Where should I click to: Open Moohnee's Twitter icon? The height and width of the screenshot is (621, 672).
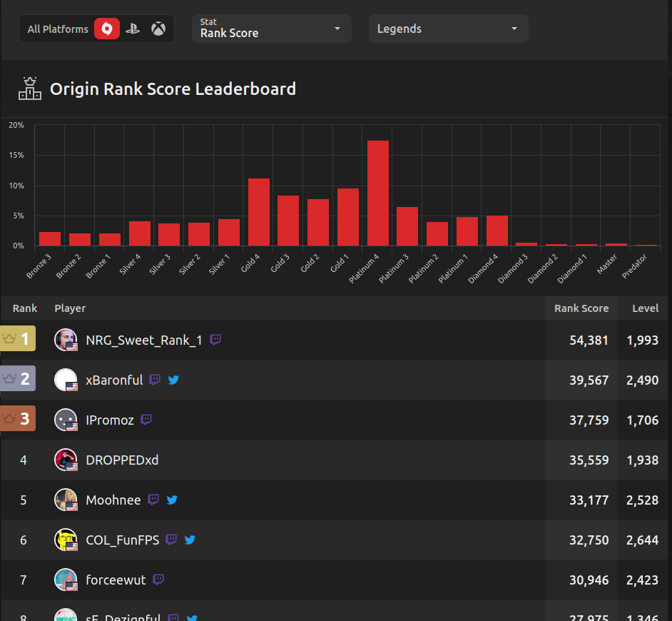(172, 500)
